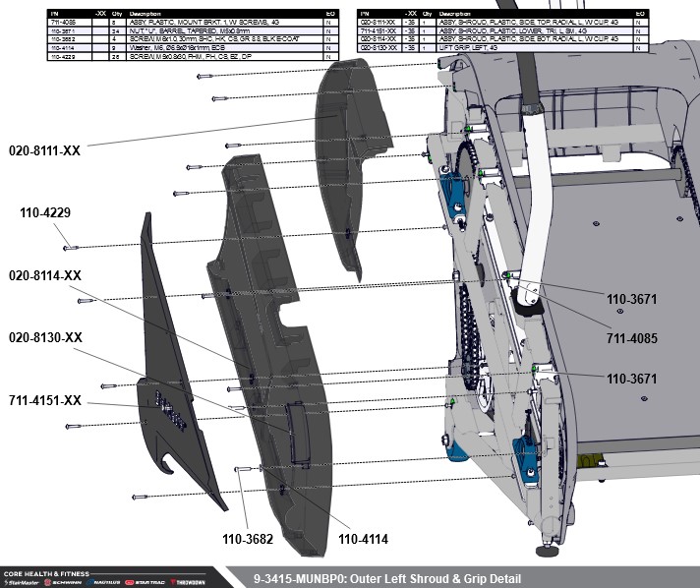This screenshot has width=700, height=588.
Task: Click the 110-3682 part number label
Action: (x=246, y=539)
